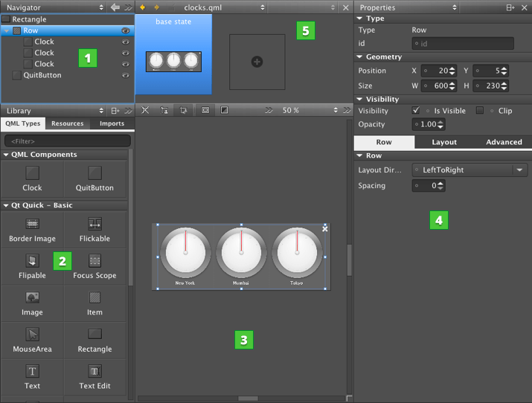532x403 pixels.
Task: Collapse the Row properties section
Action: [359, 155]
